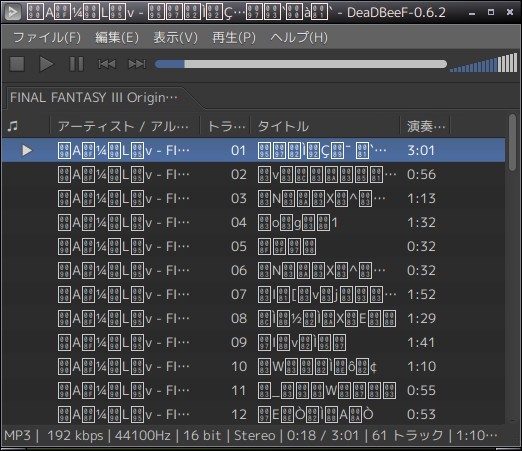Select track 07 with duration 1:52
522x451 pixels.
coord(253,294)
